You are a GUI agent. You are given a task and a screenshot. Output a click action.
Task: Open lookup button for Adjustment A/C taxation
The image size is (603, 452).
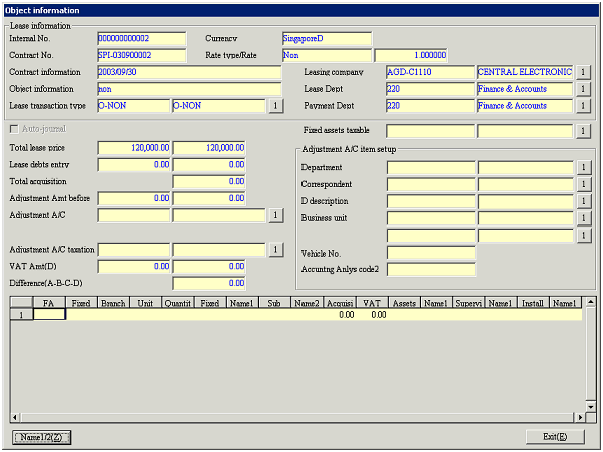[275, 250]
